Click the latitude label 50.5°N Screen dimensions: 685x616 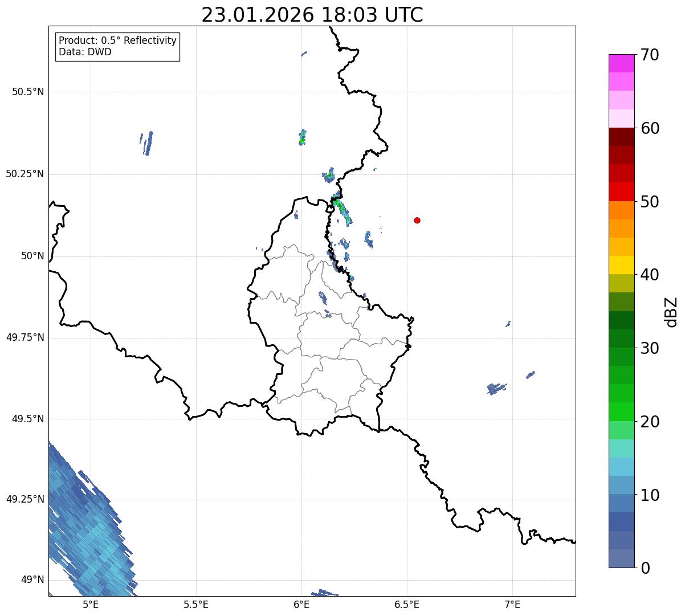[x=28, y=92]
